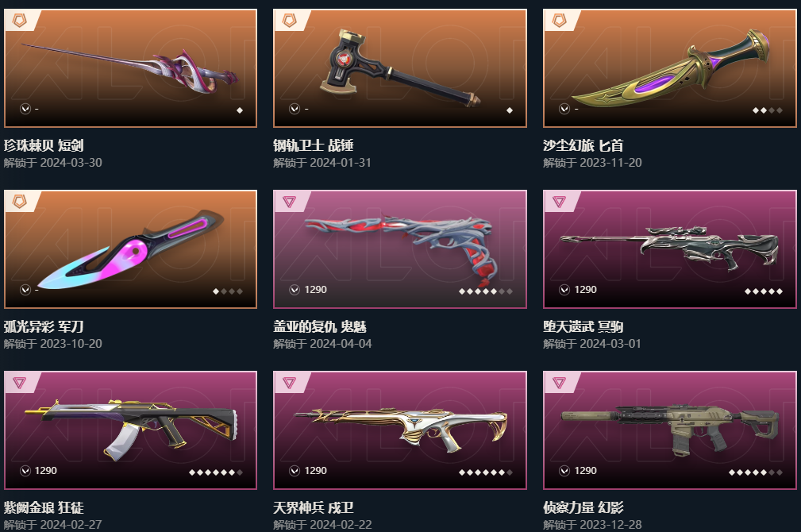Viewport: 801px width, 532px height.
Task: Click the 侦察力量 幻影 title text
Action: (x=583, y=507)
